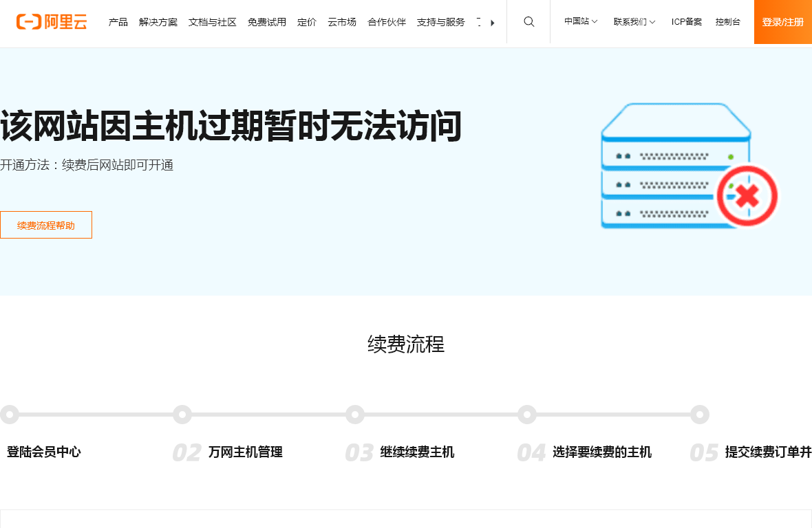The image size is (812, 528).
Task: Open the 产品 menu
Action: pos(118,22)
